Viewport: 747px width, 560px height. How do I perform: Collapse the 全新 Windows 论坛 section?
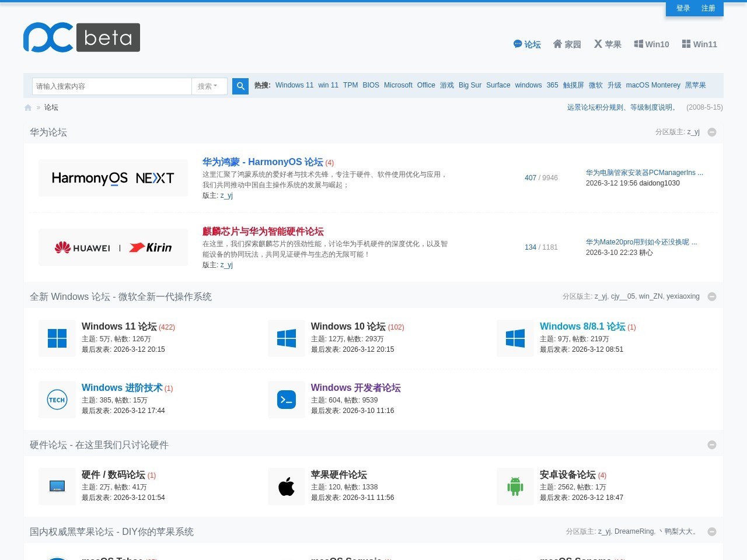711,297
